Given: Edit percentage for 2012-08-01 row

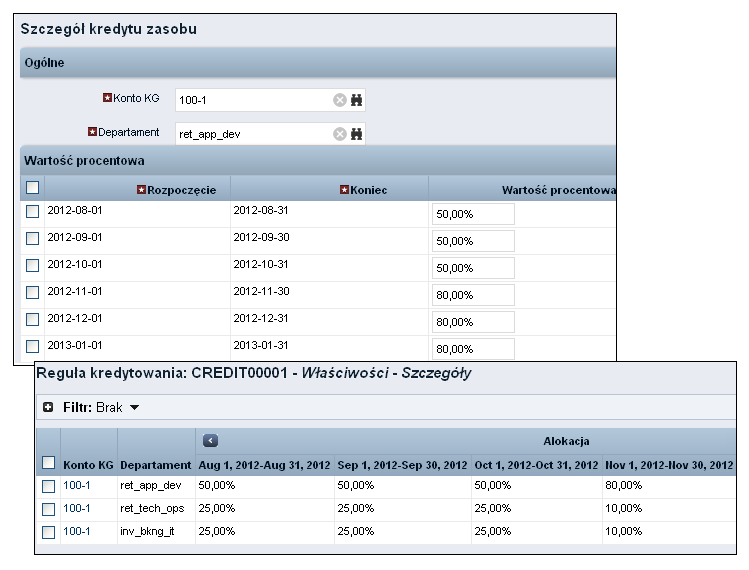Looking at the screenshot, I should tap(473, 214).
